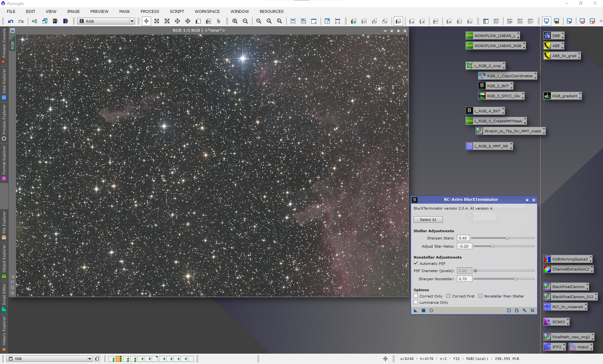Open BlurXTerminator preferences wrench icon
603x364 pixels.
(x=524, y=311)
